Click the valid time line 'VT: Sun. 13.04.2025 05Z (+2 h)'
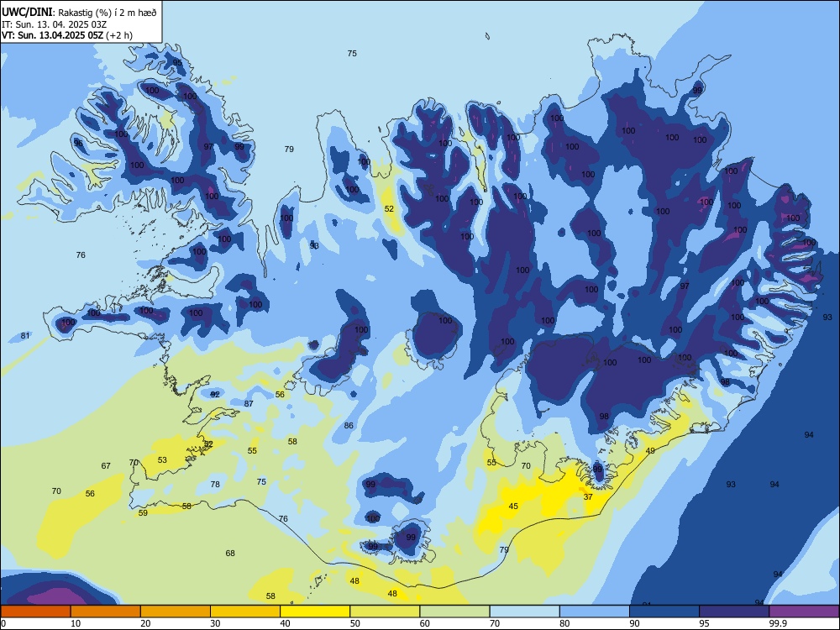 pos(67,35)
